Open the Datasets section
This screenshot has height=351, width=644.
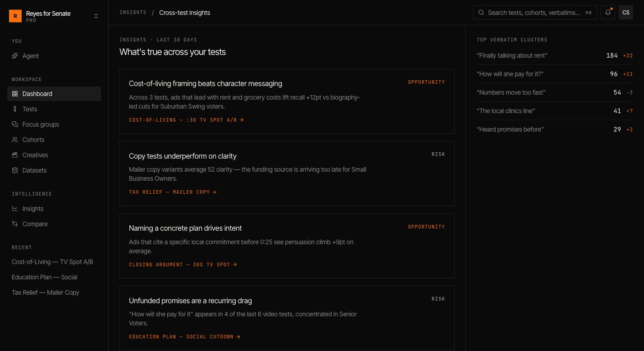(54, 170)
